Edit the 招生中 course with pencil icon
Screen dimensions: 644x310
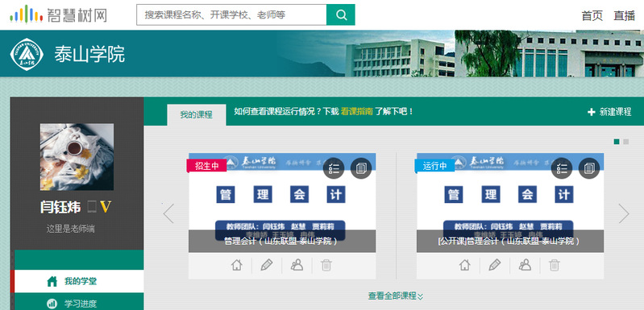pyautogui.click(x=267, y=265)
